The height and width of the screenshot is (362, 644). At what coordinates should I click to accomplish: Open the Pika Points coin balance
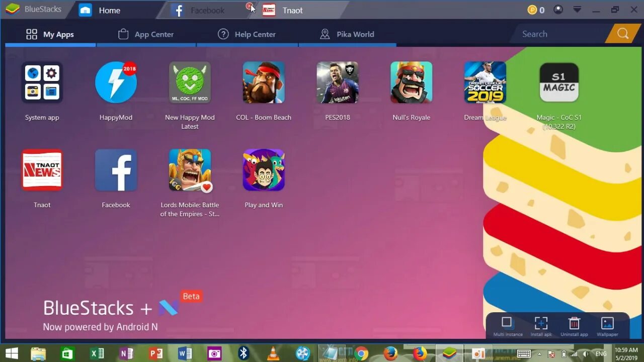point(536,10)
